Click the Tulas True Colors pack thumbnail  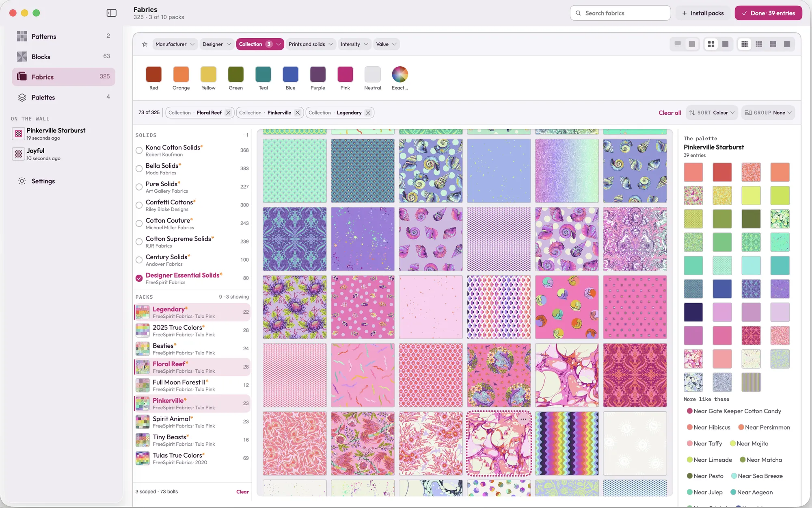(143, 458)
